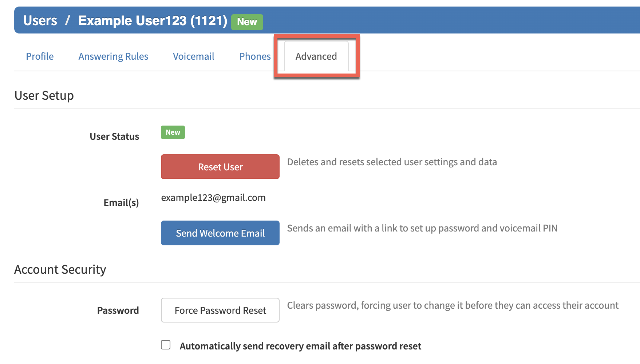The height and width of the screenshot is (364, 640).
Task: Click the New badge beside User Status
Action: pos(173,132)
